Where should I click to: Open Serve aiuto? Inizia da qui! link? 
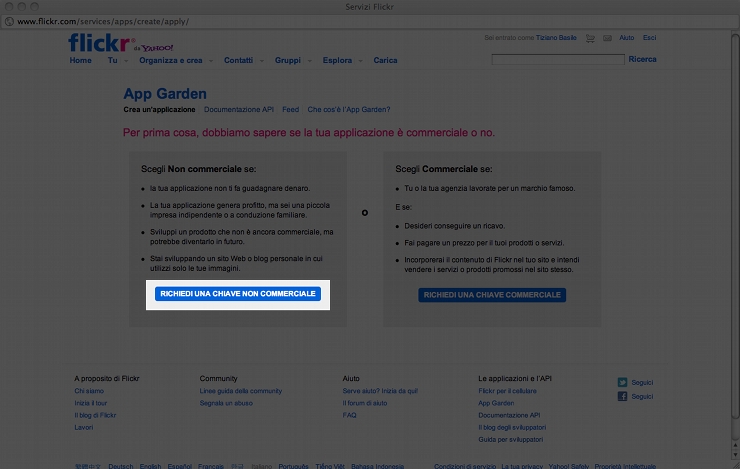tap(380, 391)
